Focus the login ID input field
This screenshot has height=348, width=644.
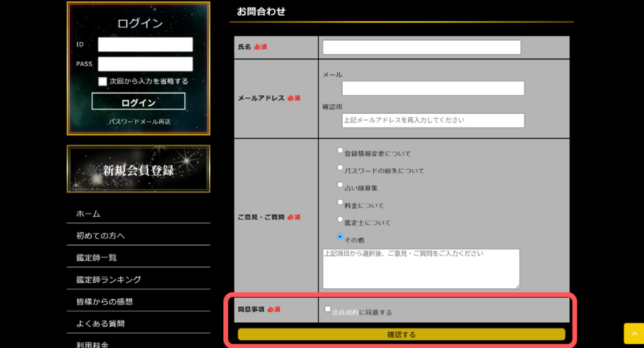tap(145, 45)
